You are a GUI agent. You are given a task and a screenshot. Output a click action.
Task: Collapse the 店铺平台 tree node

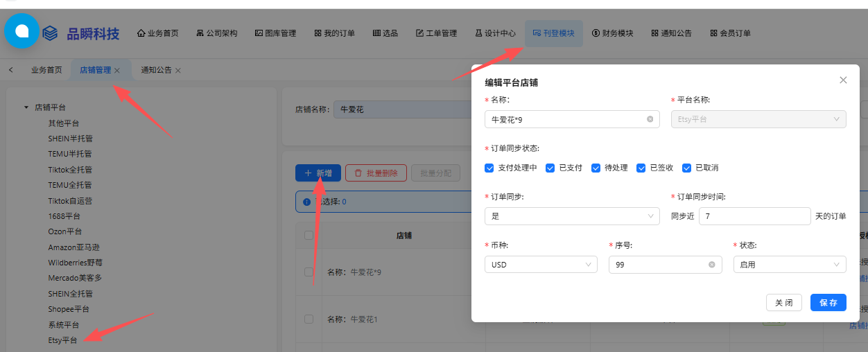(x=26, y=107)
